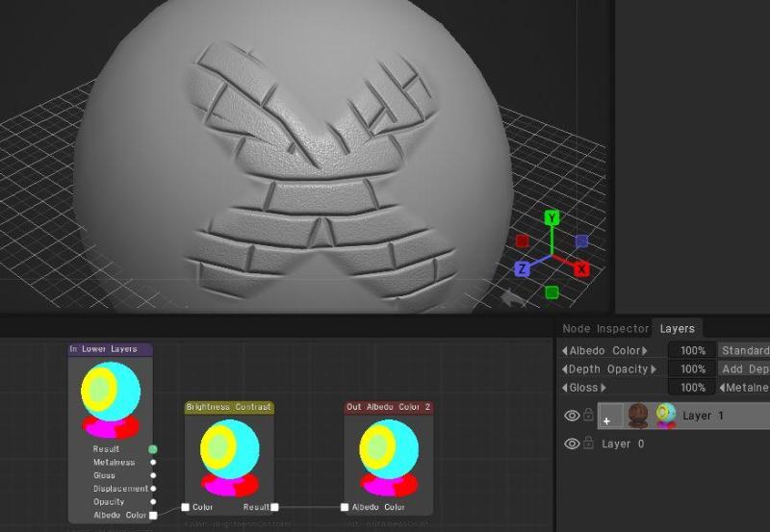Switch to the Node Inspector tab
Image resolution: width=770 pixels, height=532 pixels.
click(605, 329)
